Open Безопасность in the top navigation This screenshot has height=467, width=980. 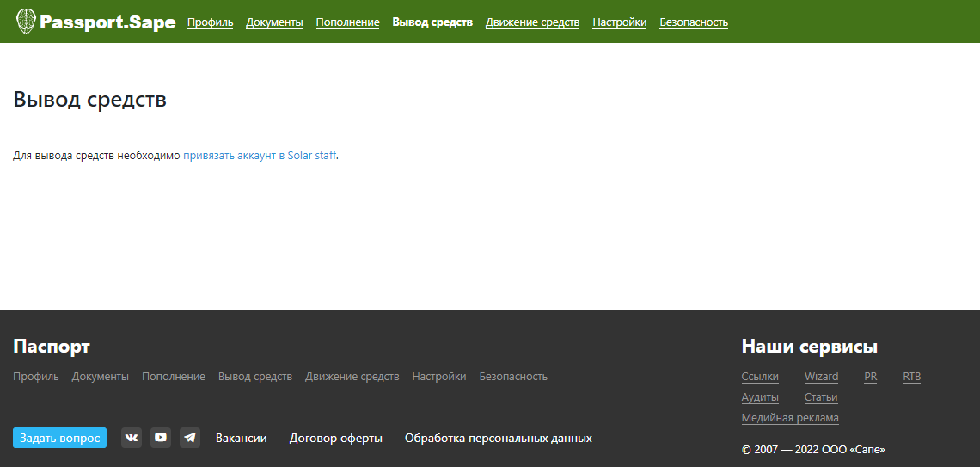tap(694, 22)
